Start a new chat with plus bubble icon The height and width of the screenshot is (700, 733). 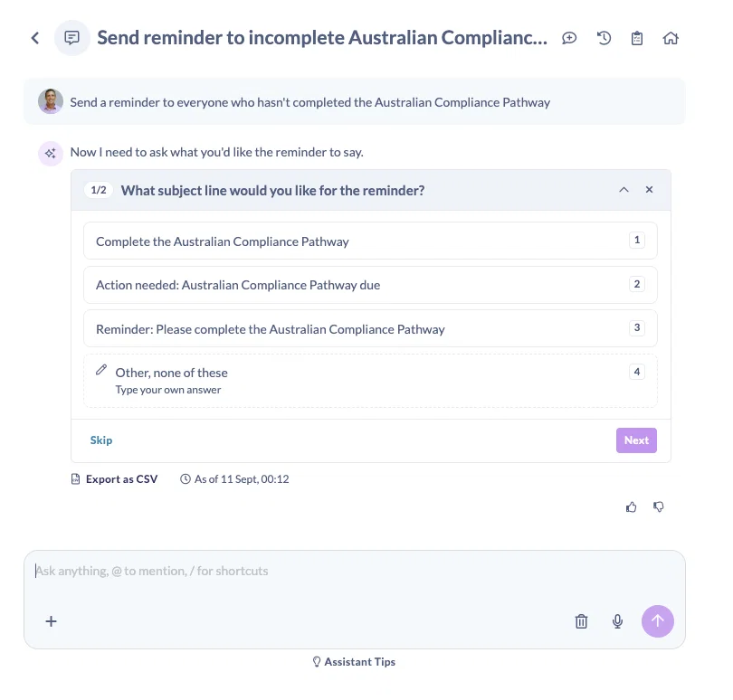pos(569,38)
